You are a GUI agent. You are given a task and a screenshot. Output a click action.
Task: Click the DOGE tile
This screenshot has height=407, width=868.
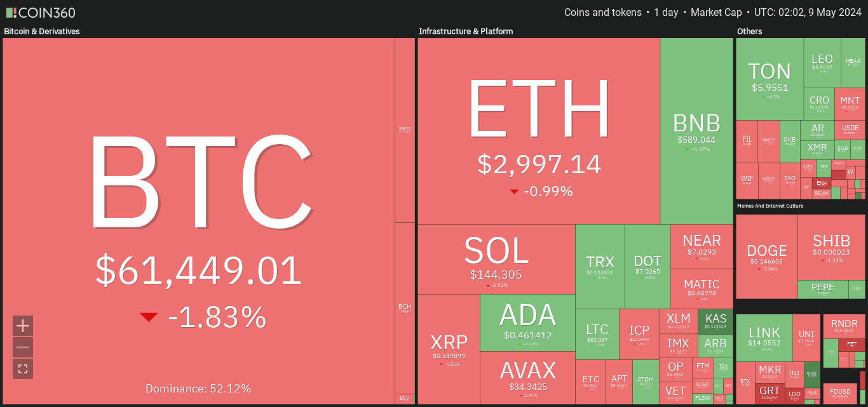[x=766, y=256]
